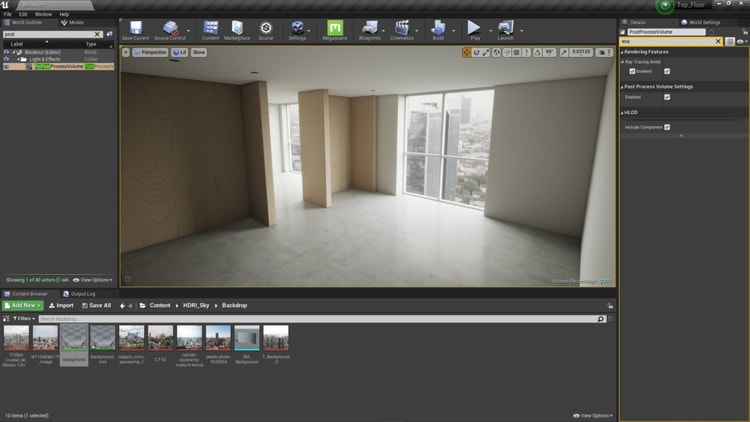The height and width of the screenshot is (422, 750).
Task: Click the Add New button
Action: point(22,305)
